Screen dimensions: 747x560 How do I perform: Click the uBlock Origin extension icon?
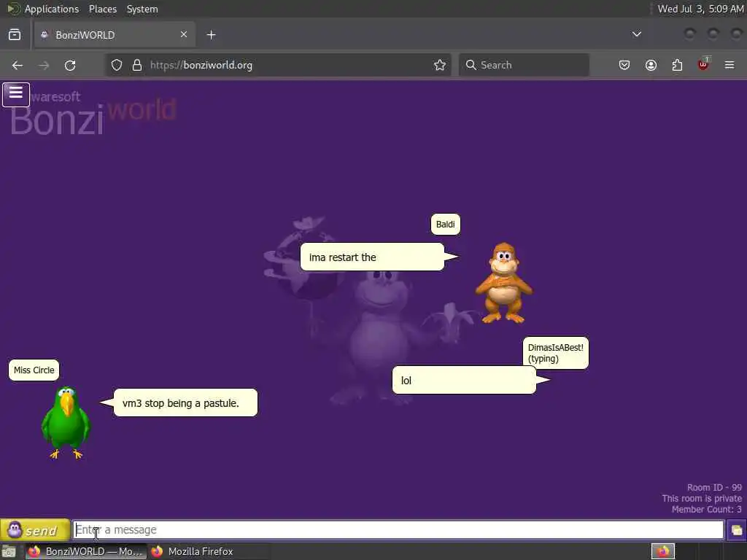click(x=703, y=64)
